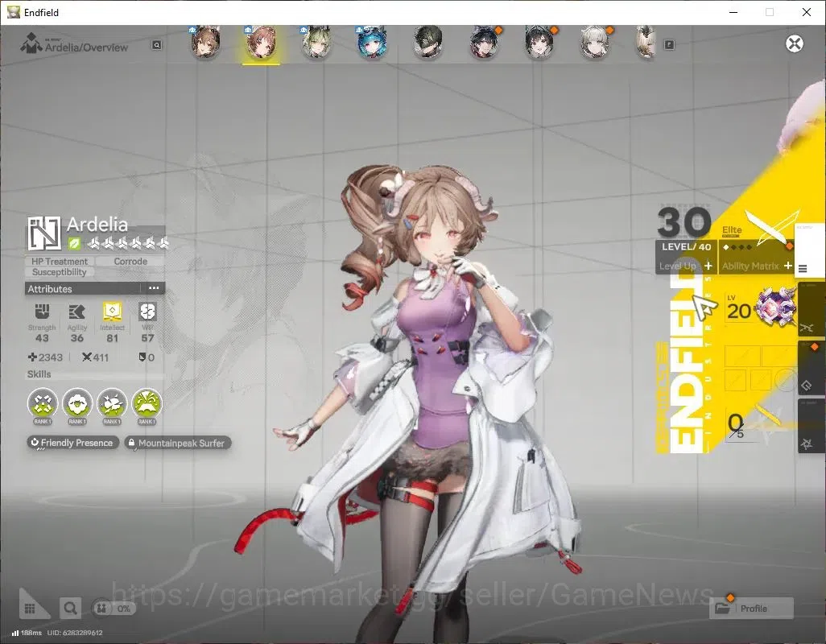
Task: Click the Agility attribute icon
Action: point(77,312)
